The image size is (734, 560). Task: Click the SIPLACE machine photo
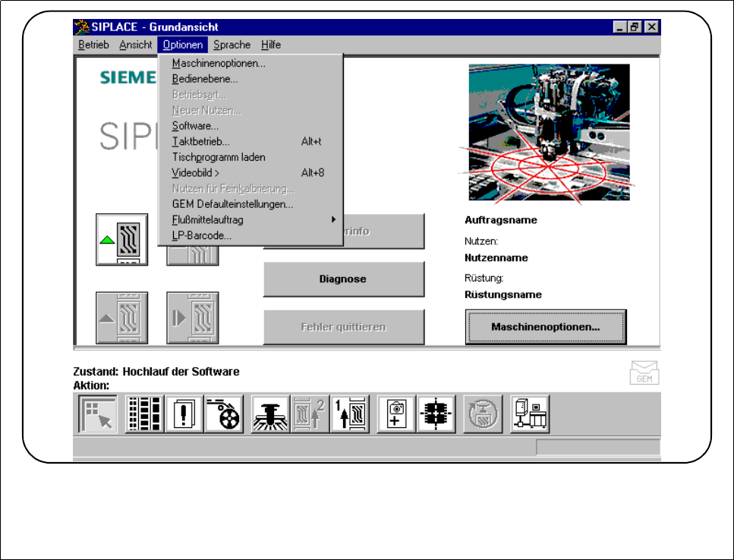point(549,132)
